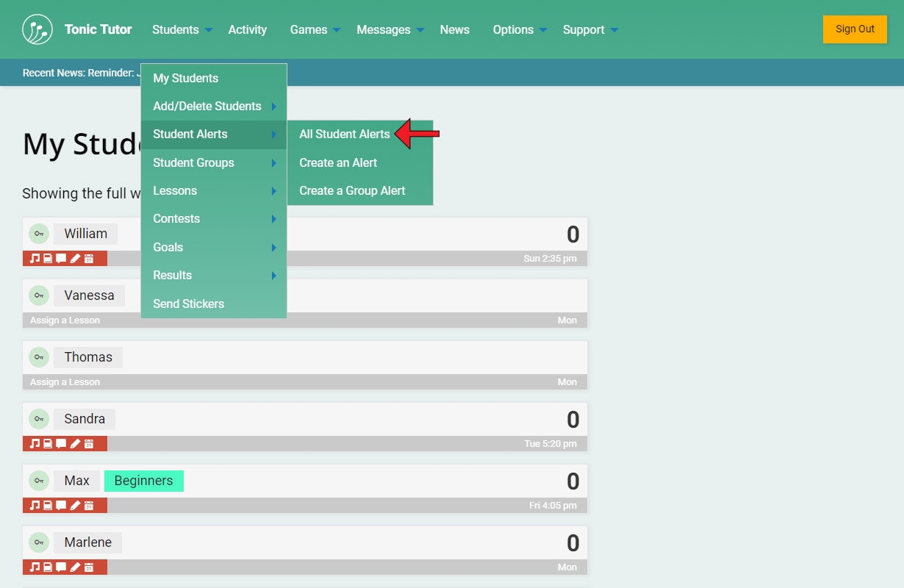Click the pencil icon under Max
The image size is (904, 588).
click(x=75, y=506)
